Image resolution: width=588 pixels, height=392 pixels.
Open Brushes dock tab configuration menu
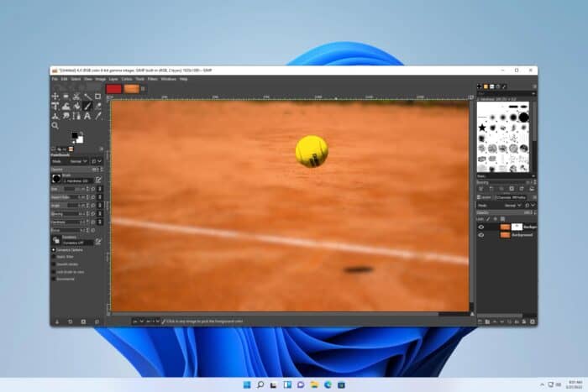534,86
